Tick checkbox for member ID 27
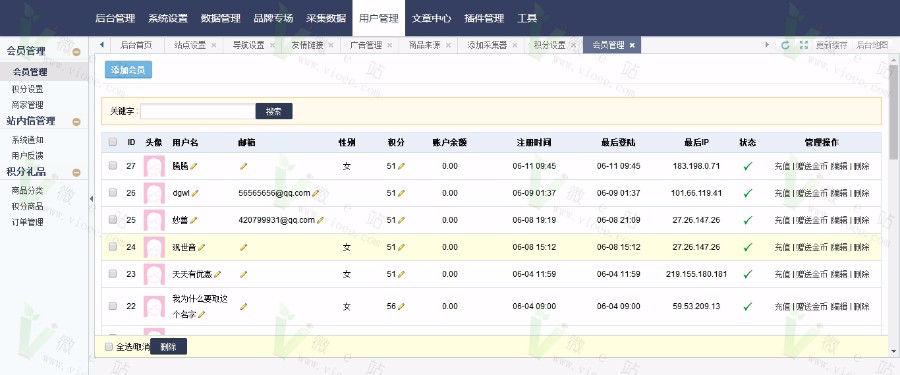 (112, 165)
